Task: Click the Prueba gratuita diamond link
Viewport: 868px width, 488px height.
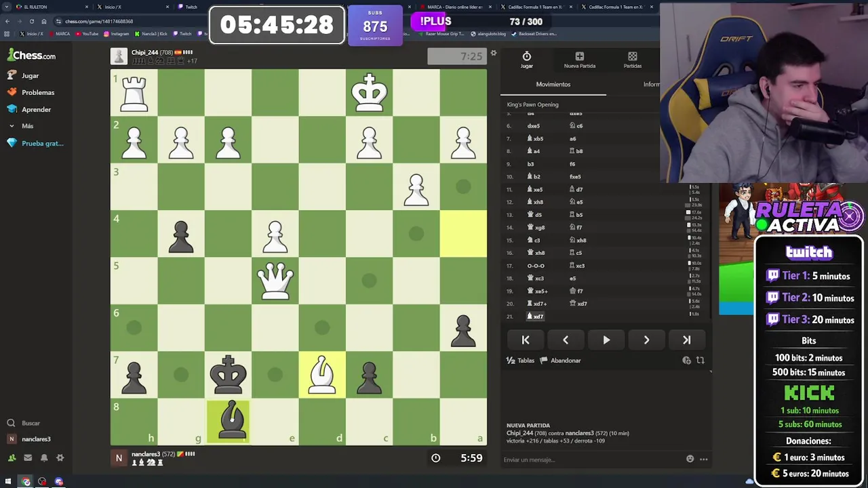Action: (35, 143)
